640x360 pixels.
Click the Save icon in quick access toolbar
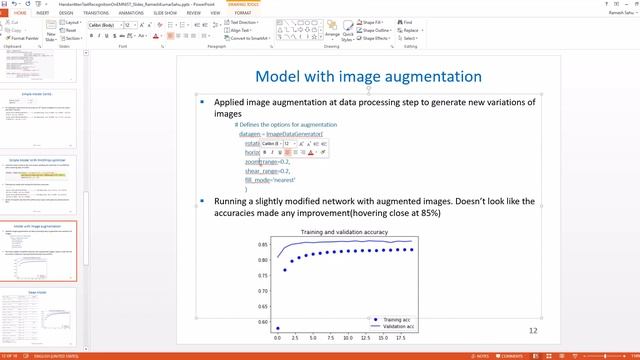click(4, 4)
